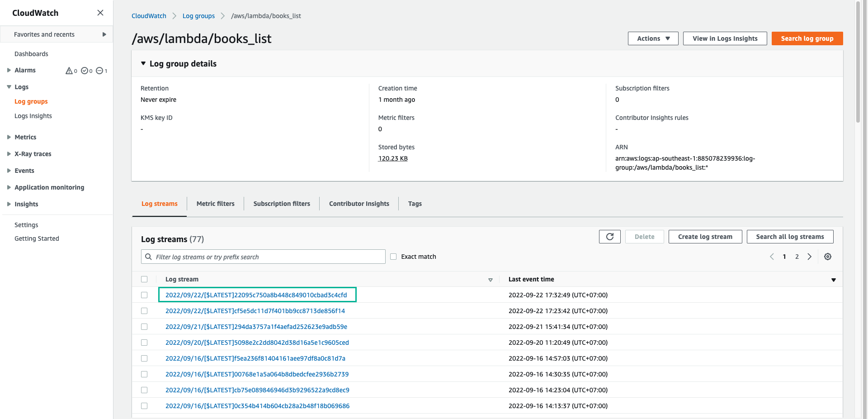Open the Actions dropdown
Screen dimensions: 868x419
653,38
